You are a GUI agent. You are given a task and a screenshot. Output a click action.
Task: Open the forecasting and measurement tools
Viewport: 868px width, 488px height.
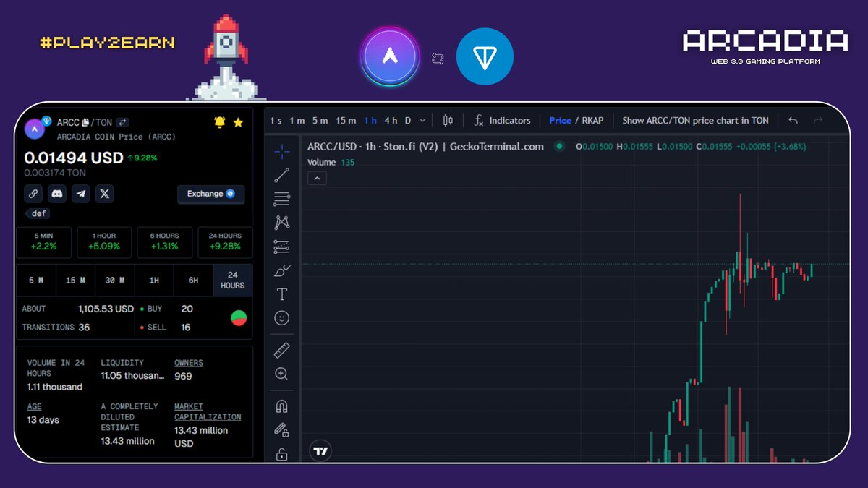(282, 247)
